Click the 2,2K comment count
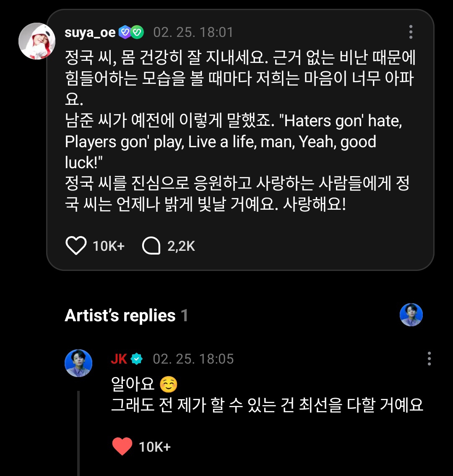Screen dimensions: 453x476 point(181,246)
